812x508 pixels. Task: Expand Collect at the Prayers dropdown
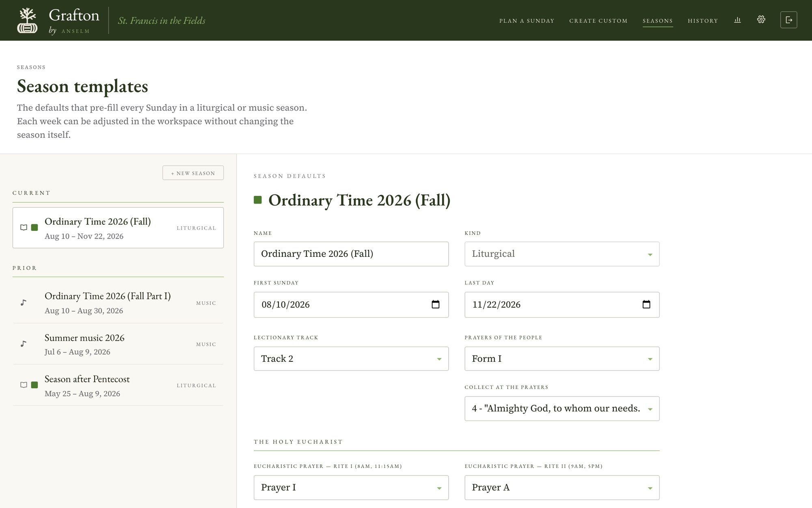tap(562, 408)
